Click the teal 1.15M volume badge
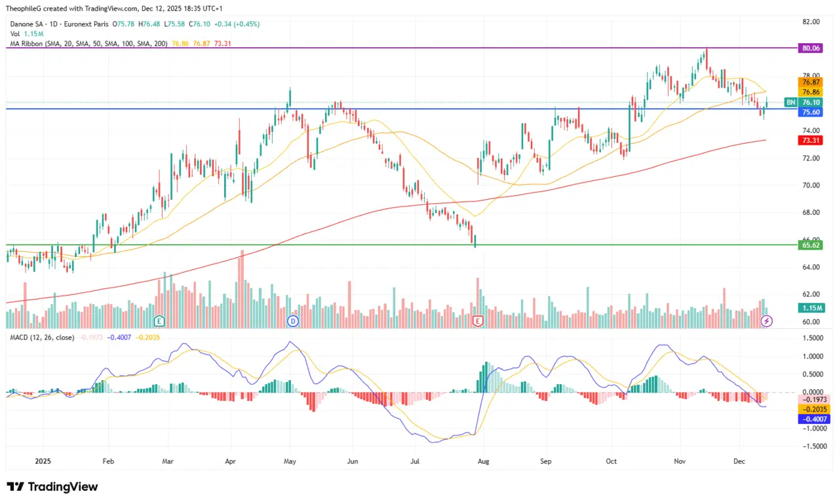839x504 pixels. click(810, 307)
